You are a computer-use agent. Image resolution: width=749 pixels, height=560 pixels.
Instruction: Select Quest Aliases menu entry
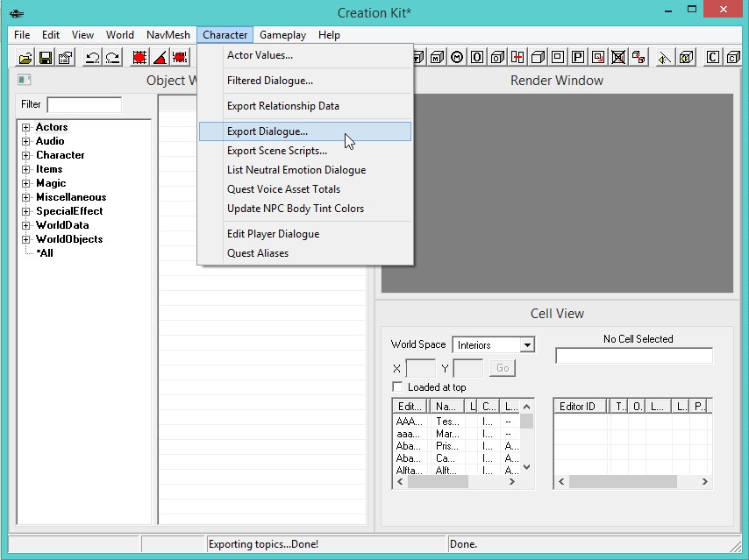(304, 253)
